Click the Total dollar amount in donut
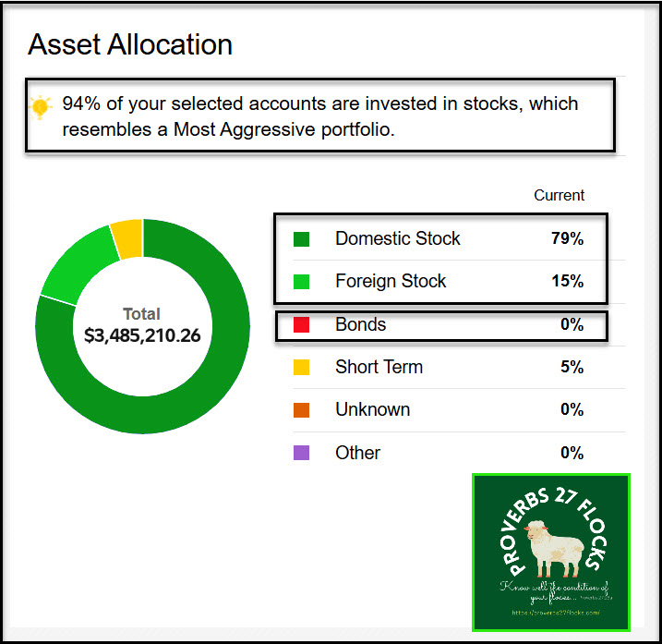 tap(142, 334)
